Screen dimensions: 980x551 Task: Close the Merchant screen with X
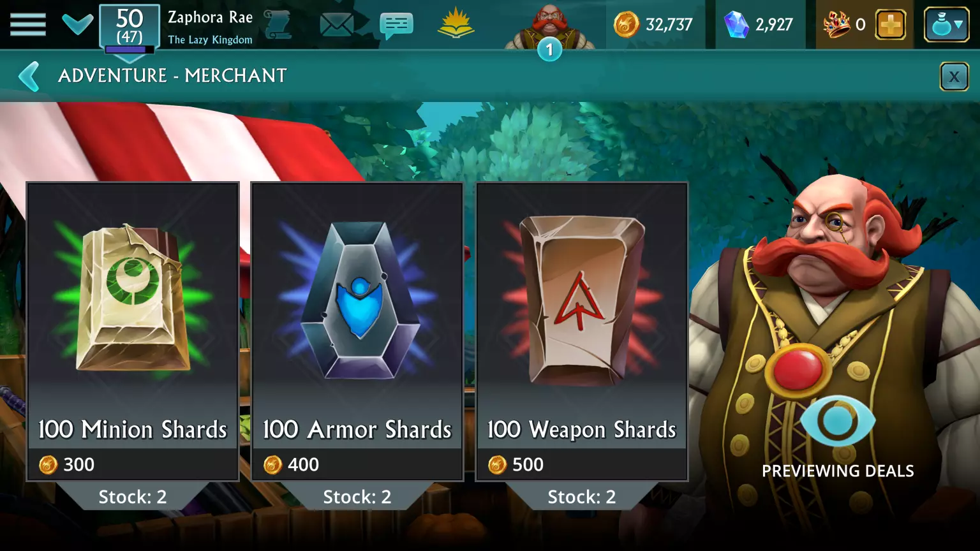(x=954, y=77)
